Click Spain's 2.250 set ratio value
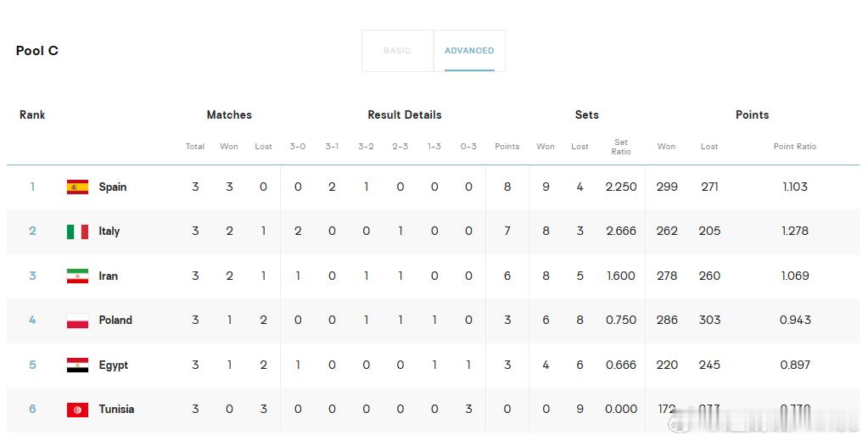Viewport: 868px width, 441px height. [621, 187]
